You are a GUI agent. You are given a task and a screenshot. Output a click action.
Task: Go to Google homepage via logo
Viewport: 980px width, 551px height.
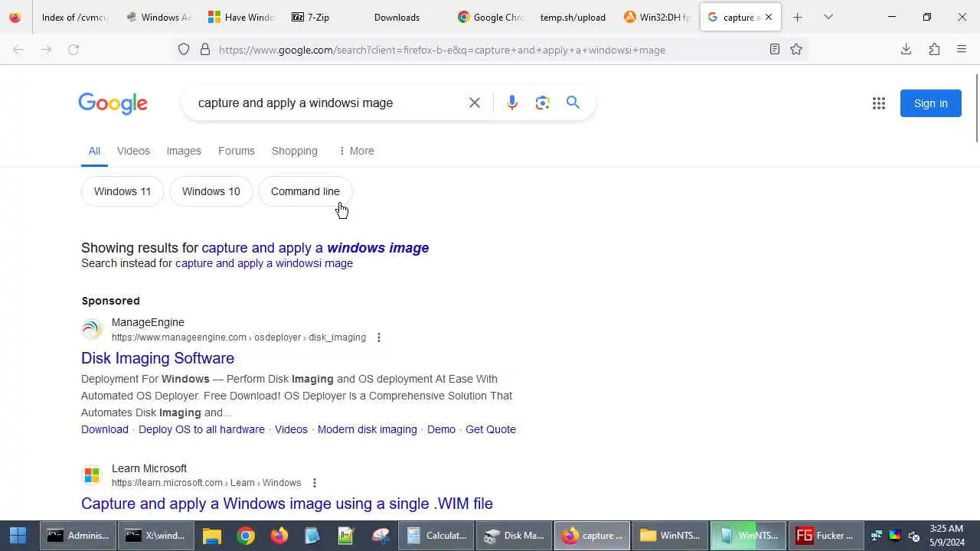click(x=113, y=103)
